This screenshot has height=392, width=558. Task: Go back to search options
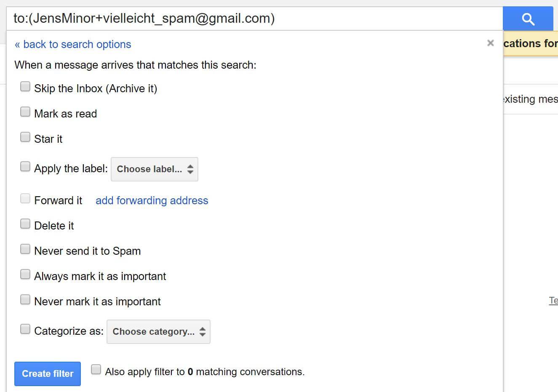pyautogui.click(x=73, y=44)
